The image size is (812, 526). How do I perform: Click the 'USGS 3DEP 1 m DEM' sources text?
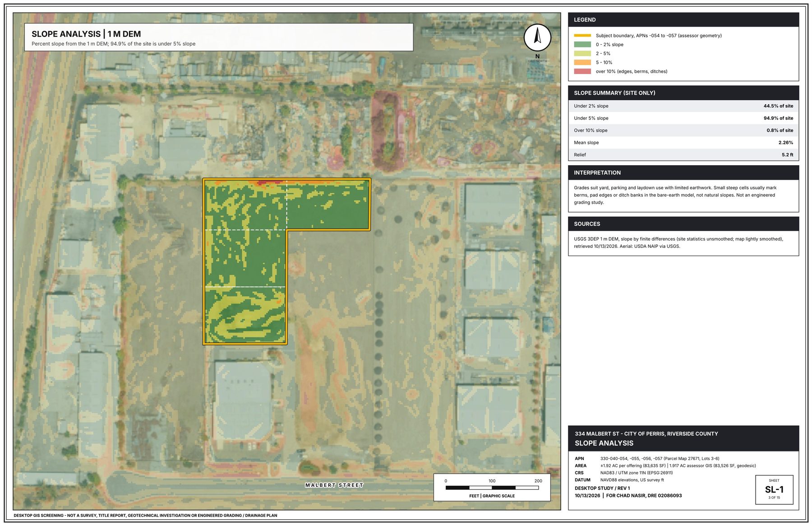(678, 242)
